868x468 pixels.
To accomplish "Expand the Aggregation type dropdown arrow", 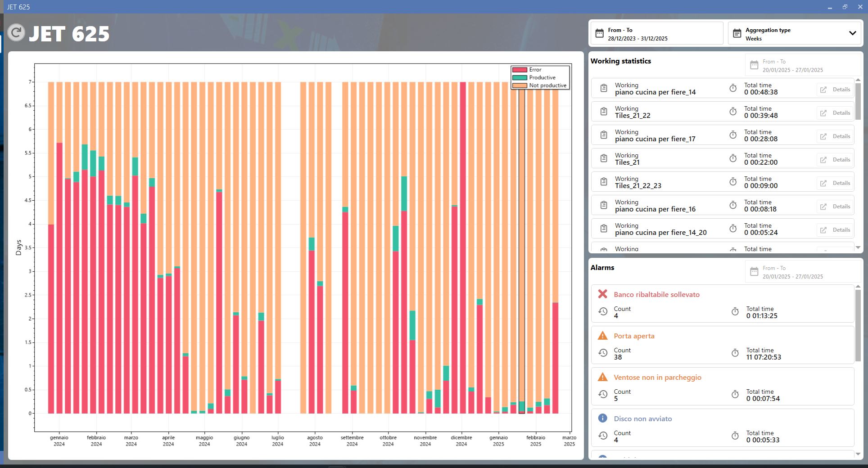I will pos(852,33).
